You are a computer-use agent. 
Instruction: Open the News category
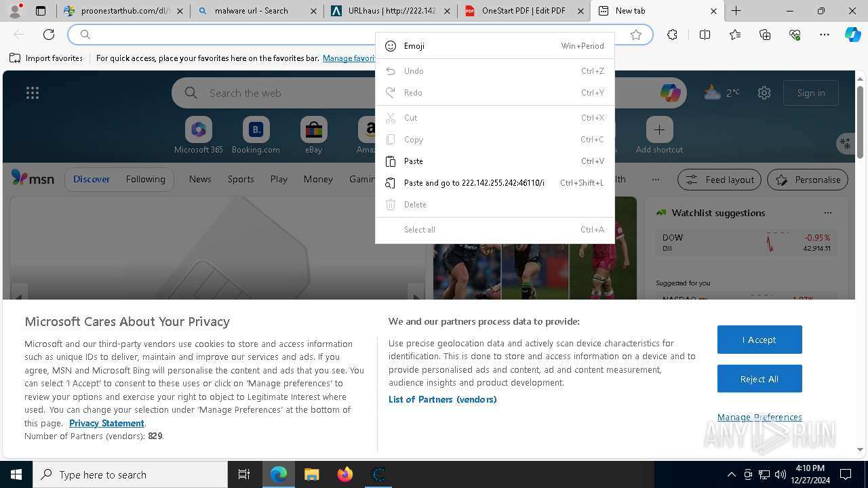(200, 179)
